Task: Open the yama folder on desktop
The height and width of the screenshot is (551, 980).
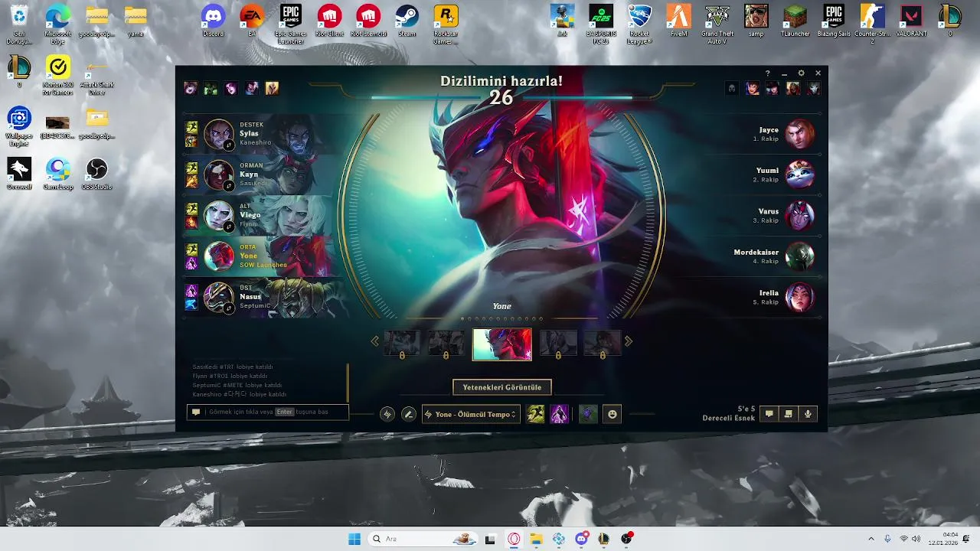Action: pyautogui.click(x=136, y=21)
